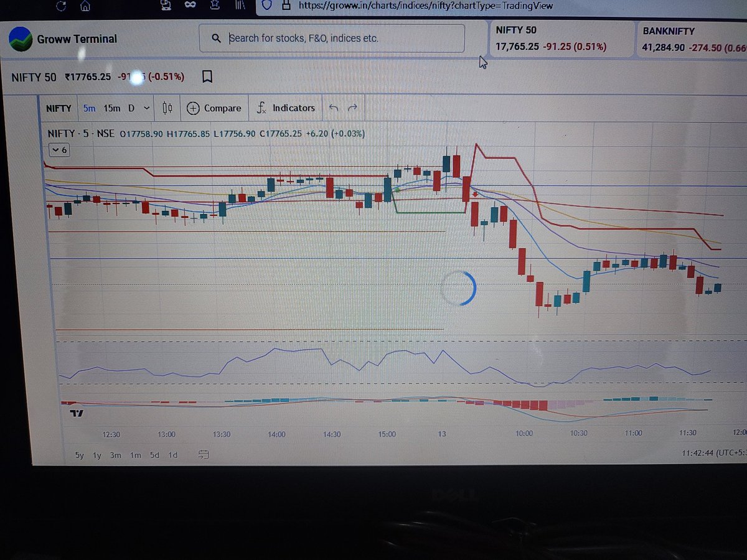
Task: Switch to 15m interval
Action: [112, 108]
